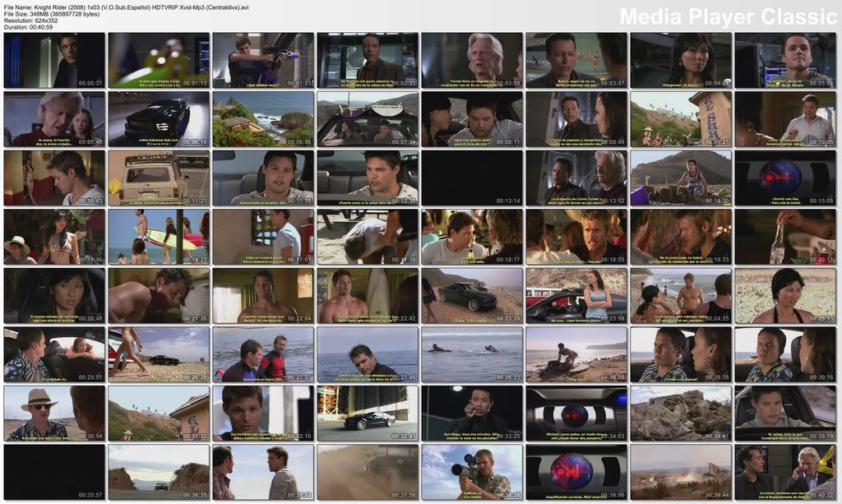Open the thumbnail stamped 00:07:34
The image size is (842, 504).
368,119
